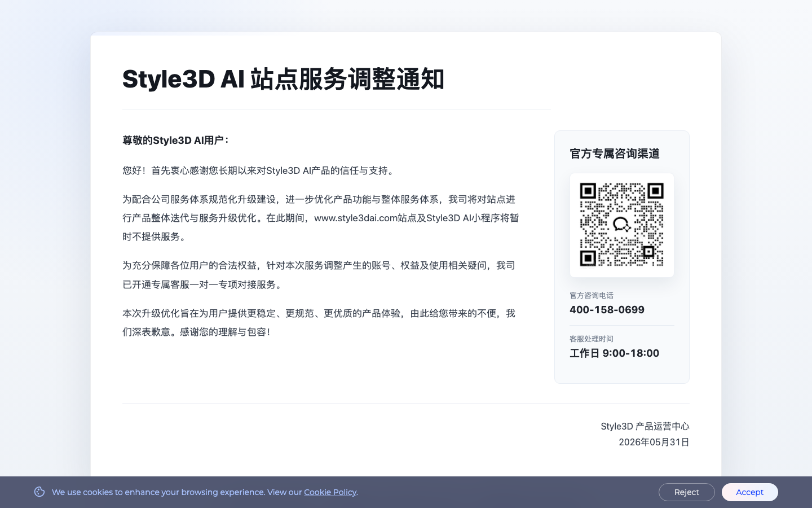Image resolution: width=812 pixels, height=508 pixels.
Task: Click the signature 'Style3D 产品运营中心'
Action: pos(645,426)
